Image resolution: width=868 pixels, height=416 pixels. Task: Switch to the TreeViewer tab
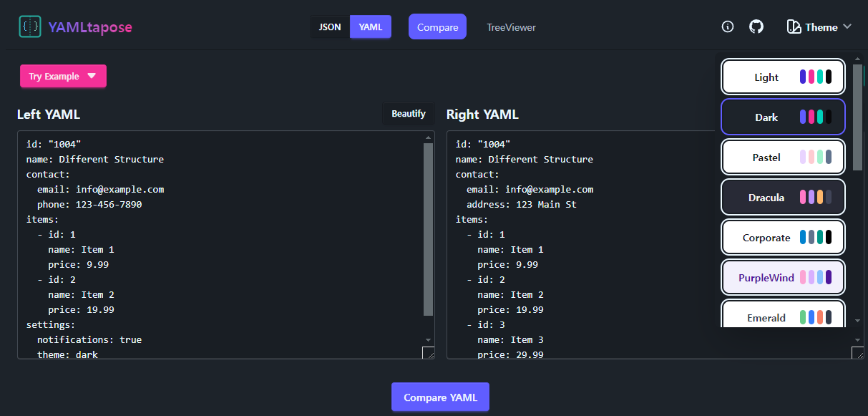tap(511, 27)
